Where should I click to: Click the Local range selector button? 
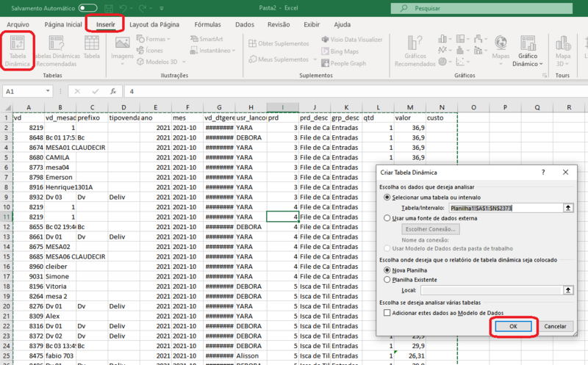(x=568, y=290)
